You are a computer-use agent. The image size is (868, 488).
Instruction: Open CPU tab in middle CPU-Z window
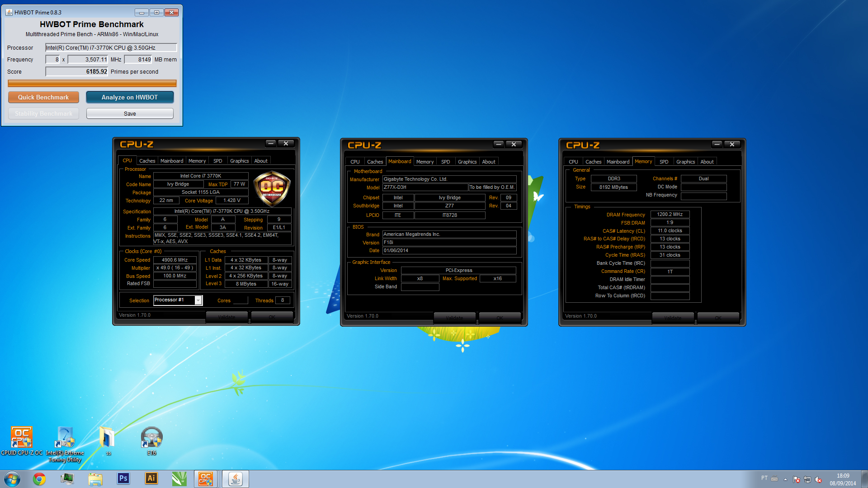click(x=355, y=162)
